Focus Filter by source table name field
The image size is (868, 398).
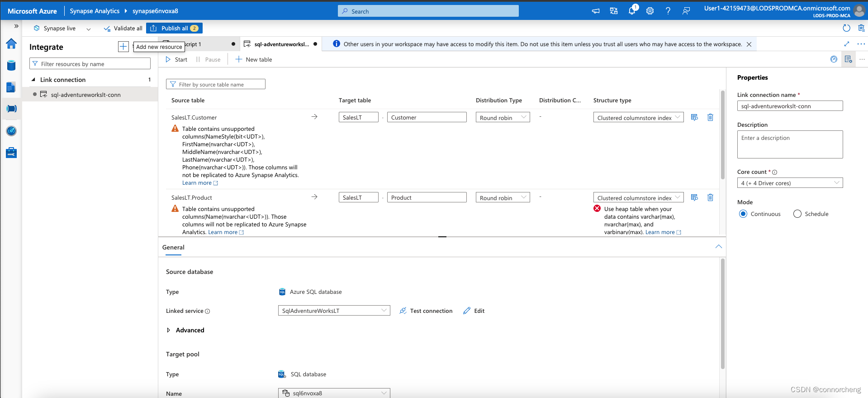coord(216,84)
